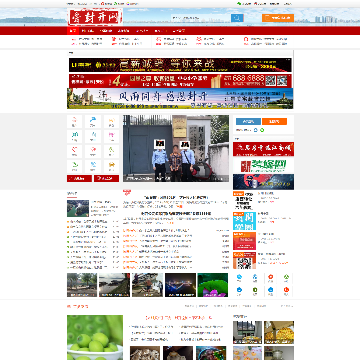Open the green-lettered sidebar banner
Image resolution: width=360 pixels, height=360 pixels.
click(x=263, y=165)
